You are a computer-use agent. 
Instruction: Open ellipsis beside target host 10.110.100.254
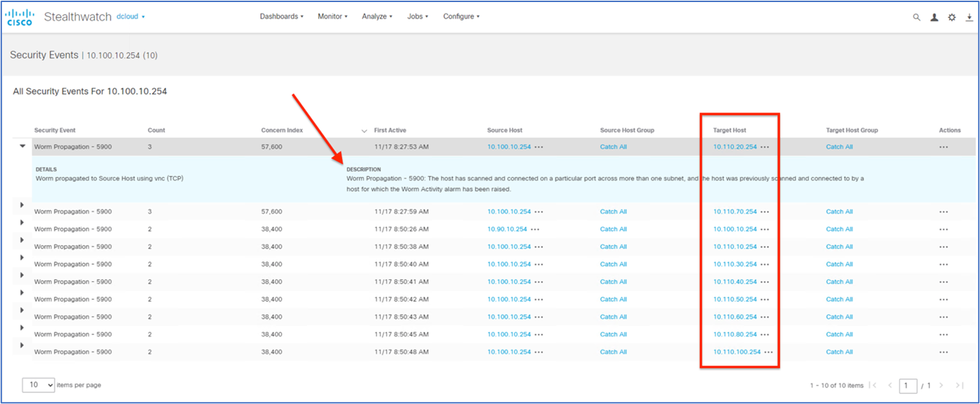pyautogui.click(x=768, y=353)
